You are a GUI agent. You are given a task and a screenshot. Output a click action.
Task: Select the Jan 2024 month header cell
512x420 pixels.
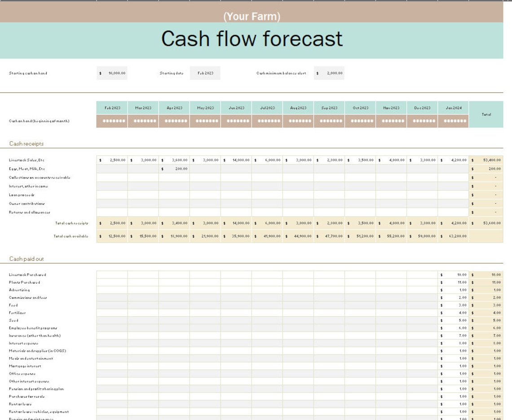tap(452, 108)
